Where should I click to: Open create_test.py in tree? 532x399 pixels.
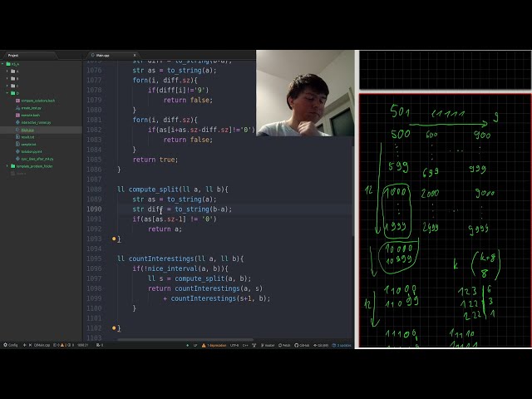32,108
